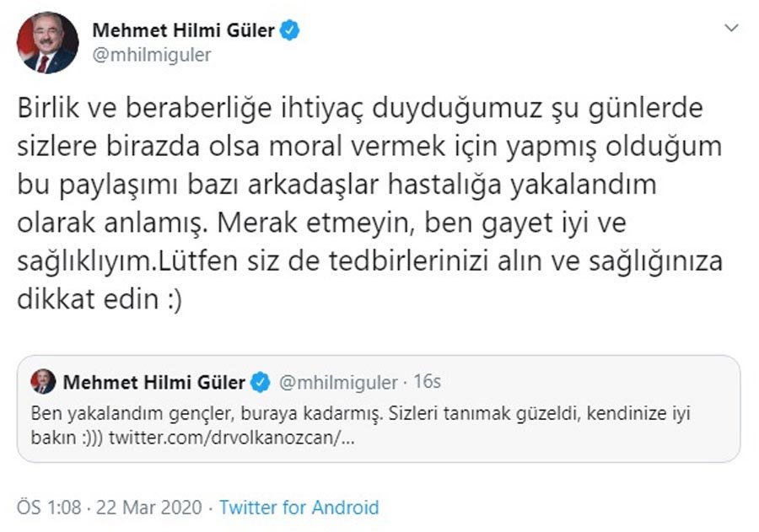Click 'Sizleri tanımak güzeldi' in the quoted tweet
Screen dimensions: 759x532
(x=484, y=414)
